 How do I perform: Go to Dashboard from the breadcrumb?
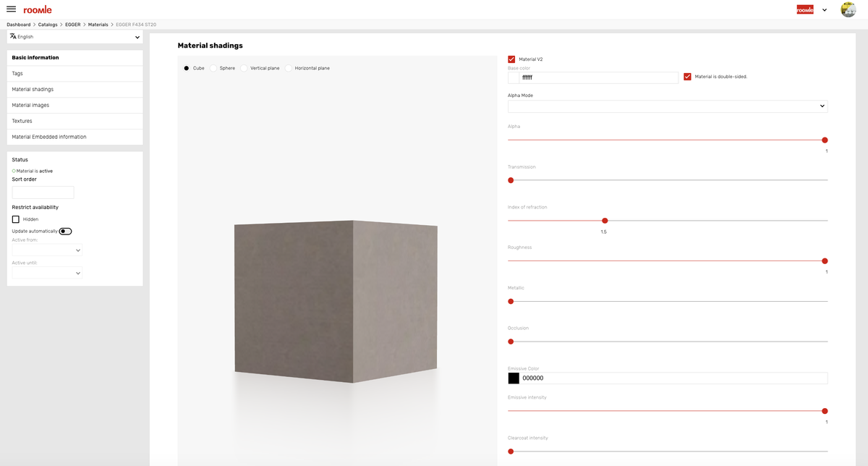coord(18,24)
